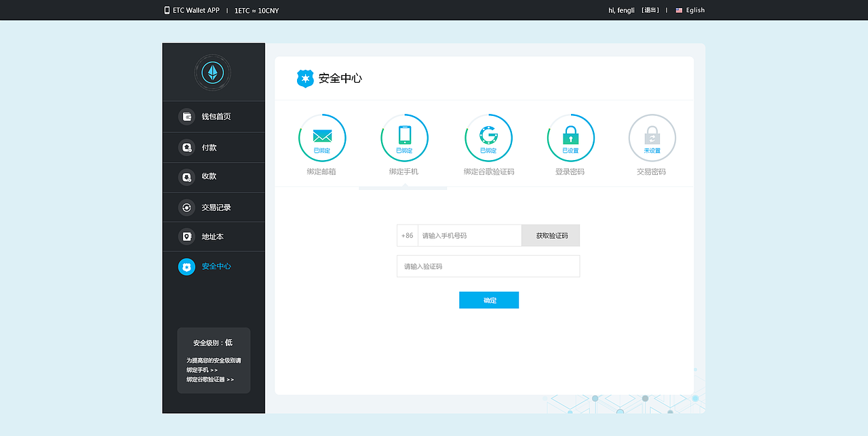Screen dimensions: 868x436
Task: Click the transaction history icon beside 交易记录
Action: click(186, 207)
